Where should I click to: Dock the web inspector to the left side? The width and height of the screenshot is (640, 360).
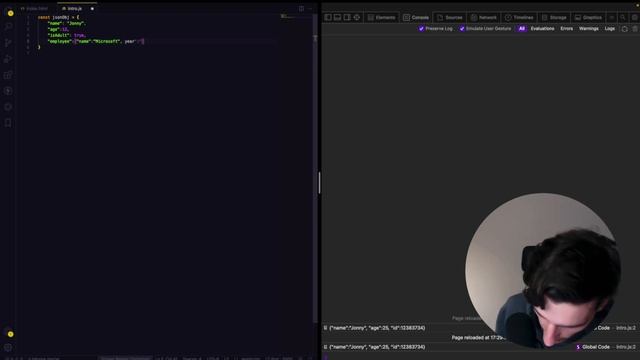point(328,17)
